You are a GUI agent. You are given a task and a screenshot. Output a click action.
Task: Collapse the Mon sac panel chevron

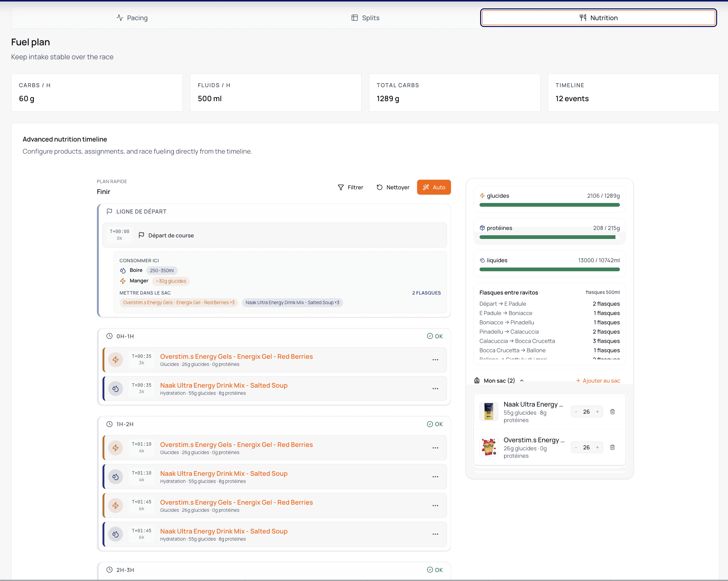click(522, 380)
